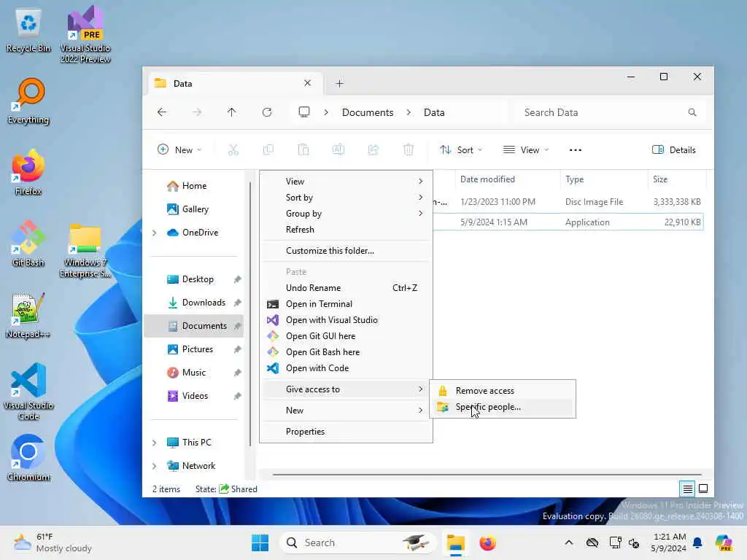The width and height of the screenshot is (747, 560).
Task: Choose Open with Visual Studio
Action: 346,321
